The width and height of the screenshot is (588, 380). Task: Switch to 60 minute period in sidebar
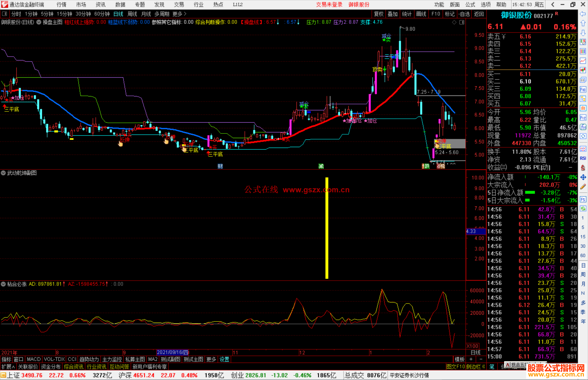583,256
